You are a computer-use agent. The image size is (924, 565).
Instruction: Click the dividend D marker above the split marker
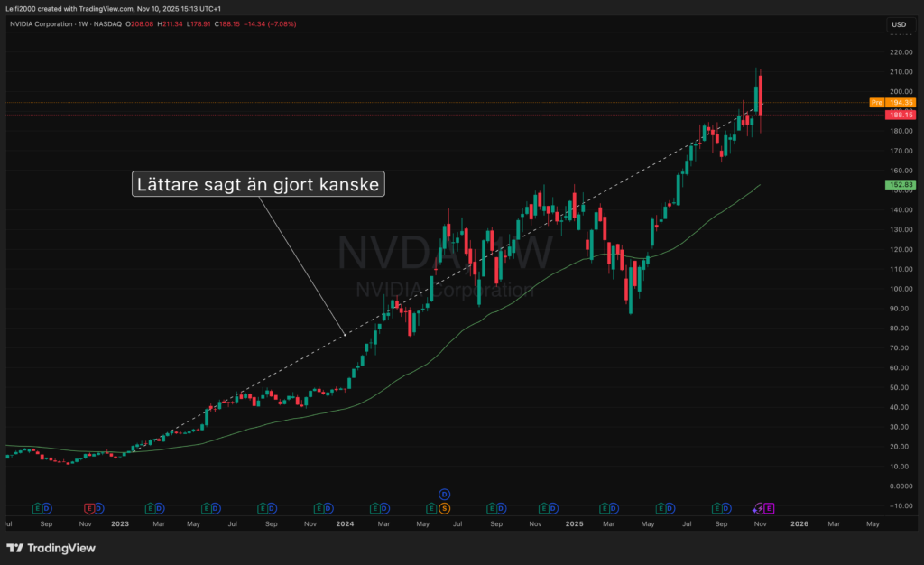pyautogui.click(x=444, y=494)
